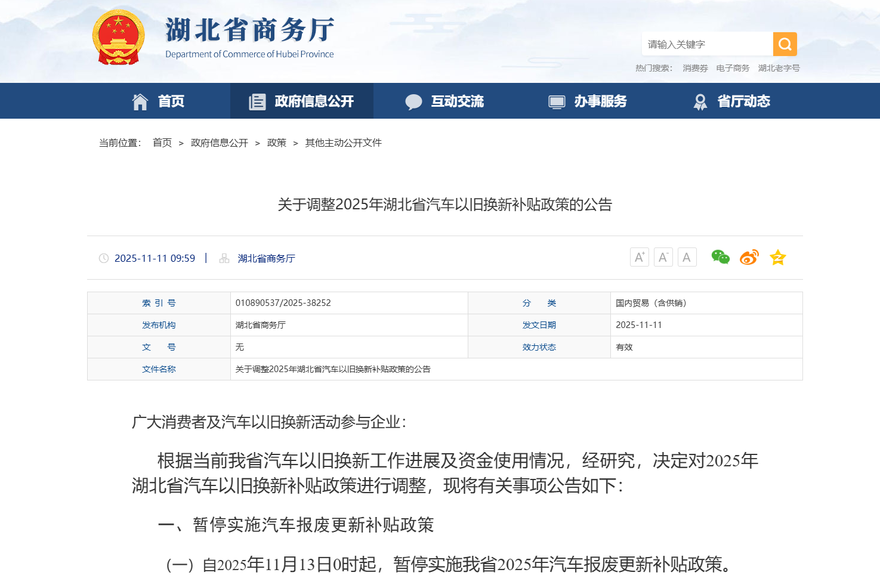Open 办事服务 from navigation bar
The height and width of the screenshot is (588, 880).
pyautogui.click(x=588, y=101)
